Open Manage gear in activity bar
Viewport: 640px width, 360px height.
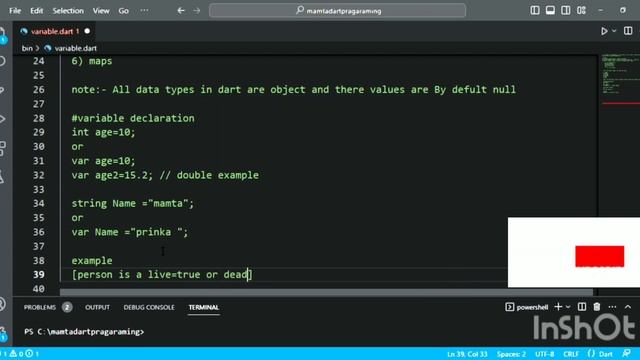tap(3, 333)
